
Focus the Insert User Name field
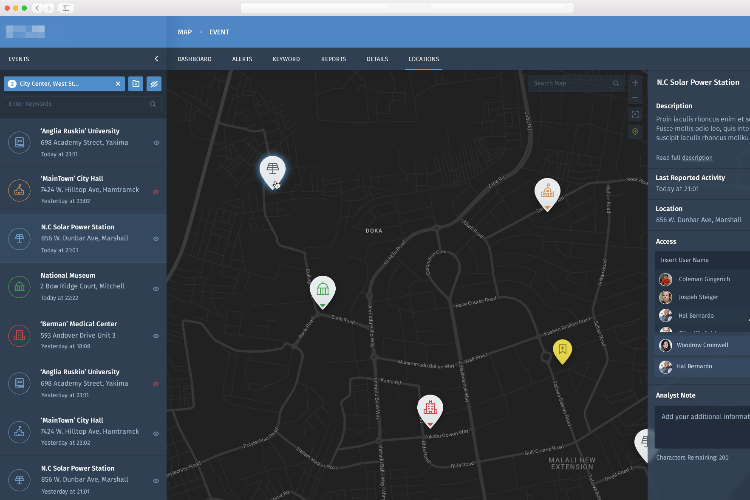coord(702,260)
